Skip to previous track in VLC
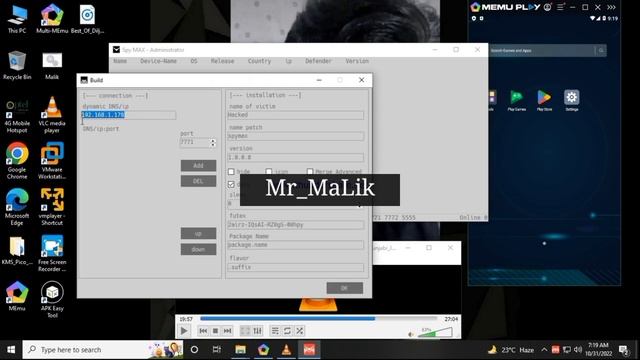 [x=203, y=331]
